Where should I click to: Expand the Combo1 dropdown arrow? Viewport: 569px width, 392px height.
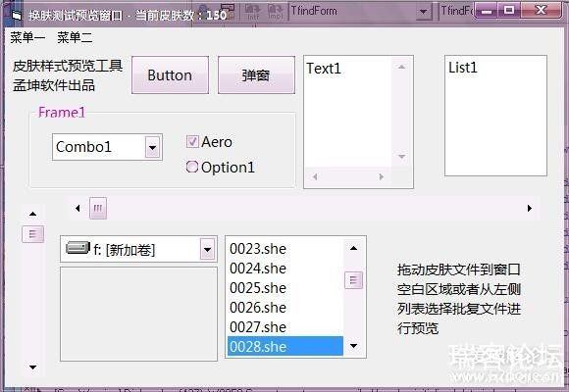click(152, 147)
